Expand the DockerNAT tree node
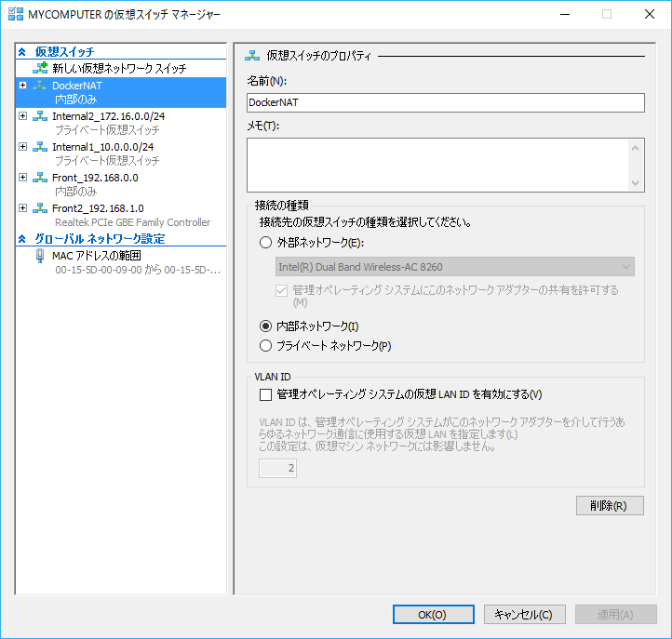 pos(23,86)
